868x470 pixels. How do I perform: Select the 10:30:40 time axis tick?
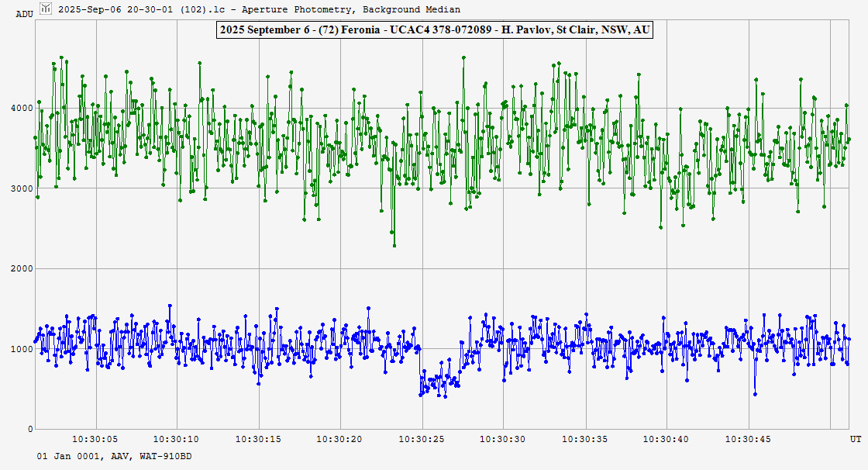click(666, 440)
